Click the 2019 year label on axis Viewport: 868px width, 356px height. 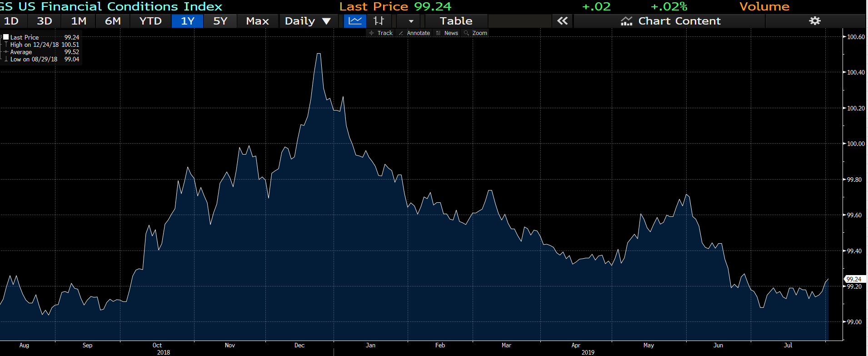[588, 352]
